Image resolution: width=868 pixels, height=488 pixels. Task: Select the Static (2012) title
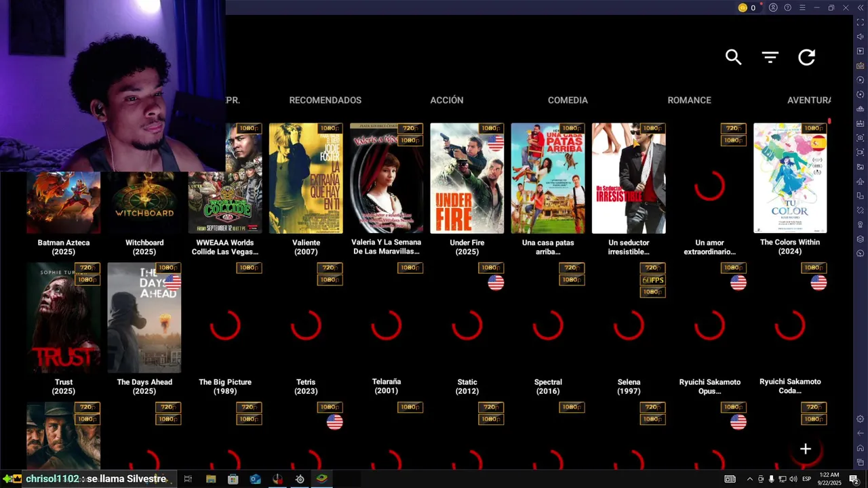click(x=467, y=386)
